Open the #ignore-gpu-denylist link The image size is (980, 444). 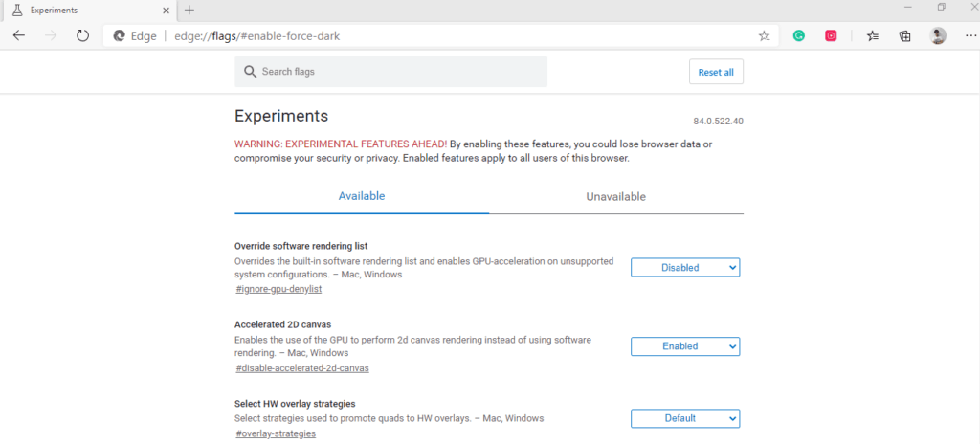click(278, 290)
